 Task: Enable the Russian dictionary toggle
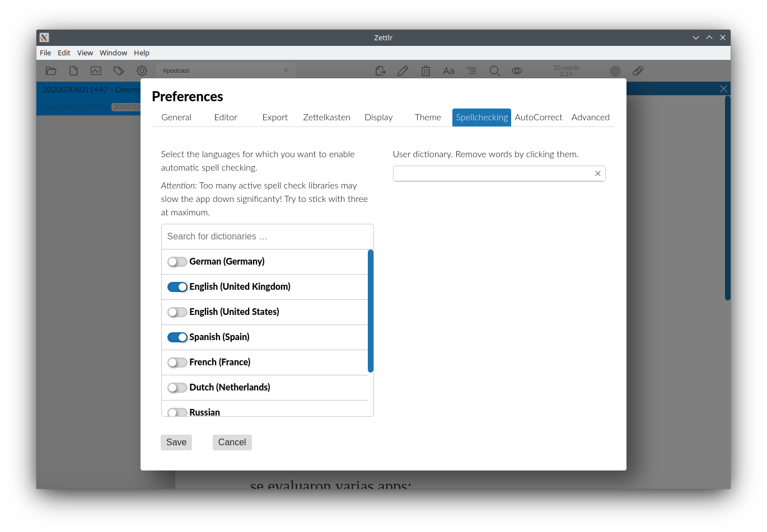pos(177,412)
